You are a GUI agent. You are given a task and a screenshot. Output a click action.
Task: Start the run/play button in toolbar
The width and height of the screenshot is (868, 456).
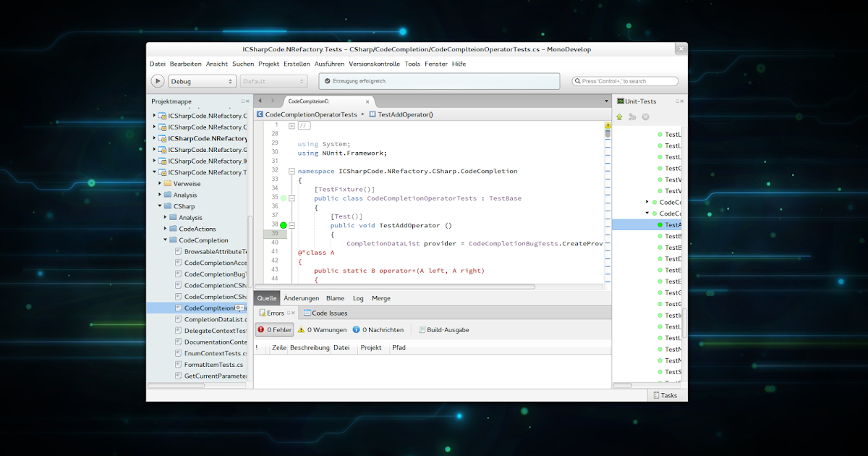coord(158,81)
